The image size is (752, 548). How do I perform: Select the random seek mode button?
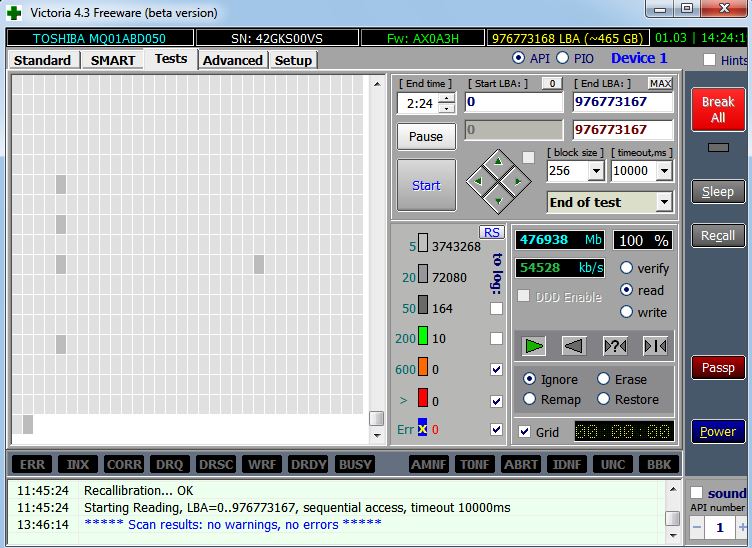pos(615,346)
